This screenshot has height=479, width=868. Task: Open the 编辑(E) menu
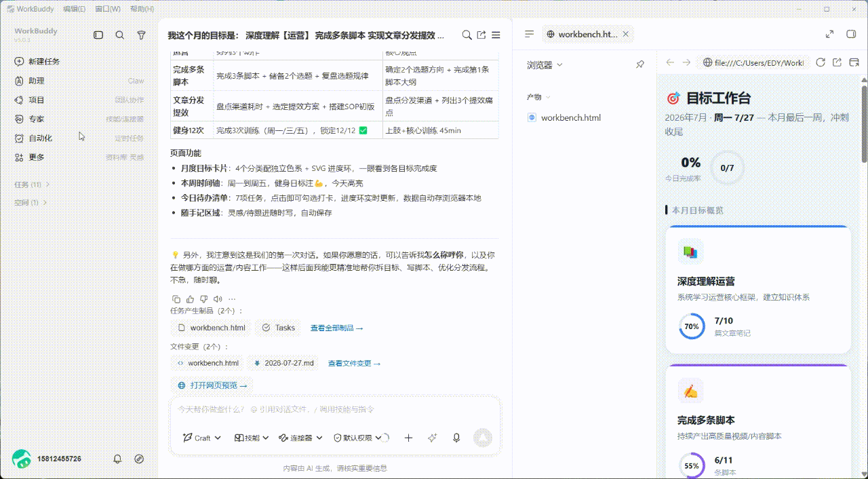74,9
